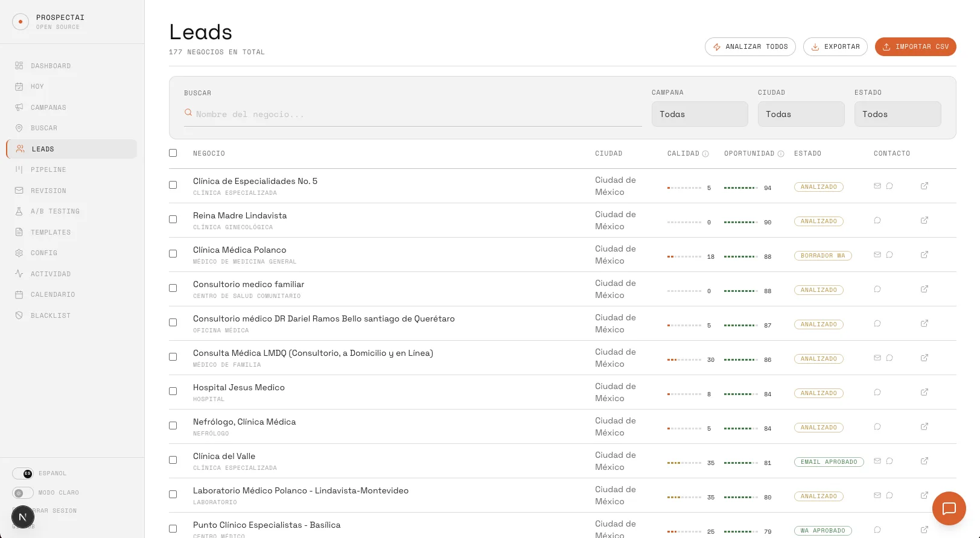Click the Analizar Todos button
The image size is (980, 538).
[x=750, y=46]
